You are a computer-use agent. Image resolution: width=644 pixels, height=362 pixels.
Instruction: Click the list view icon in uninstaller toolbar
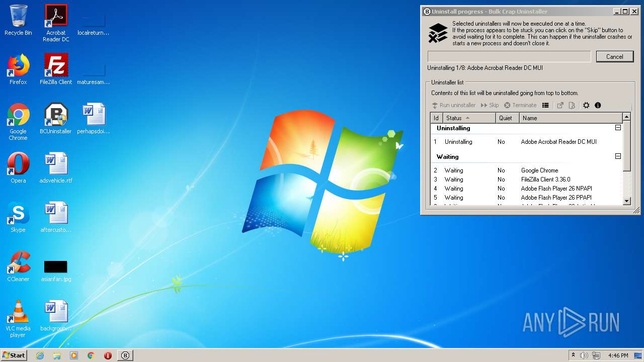(545, 105)
